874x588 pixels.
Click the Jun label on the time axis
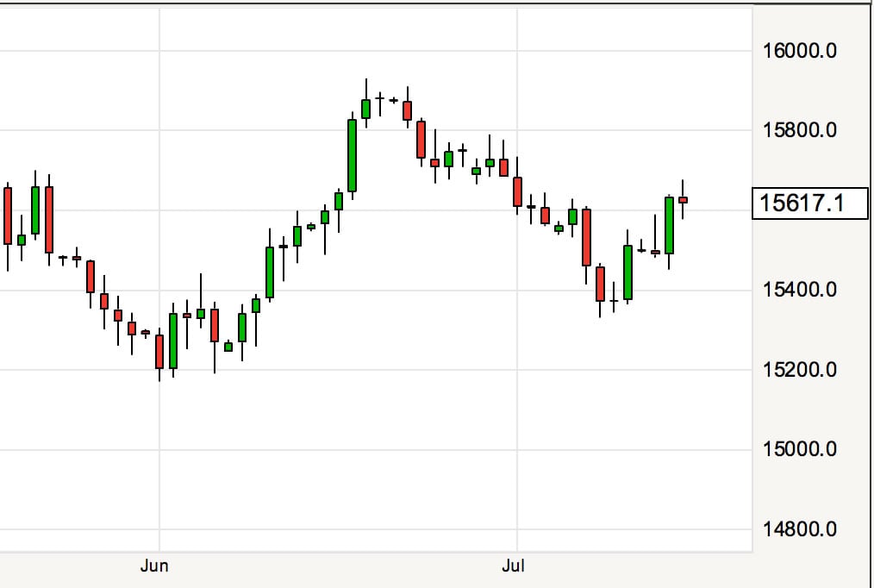[x=153, y=566]
